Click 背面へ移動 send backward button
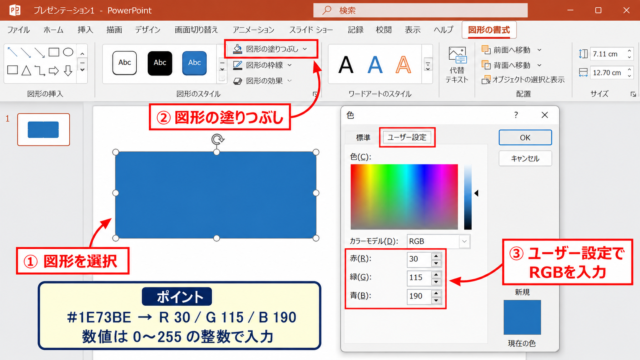Screen dimensions: 640x360 [506, 65]
